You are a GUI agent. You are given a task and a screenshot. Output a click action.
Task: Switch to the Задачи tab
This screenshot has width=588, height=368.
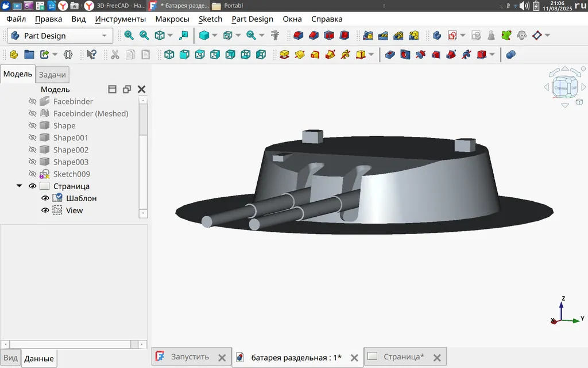(x=52, y=75)
